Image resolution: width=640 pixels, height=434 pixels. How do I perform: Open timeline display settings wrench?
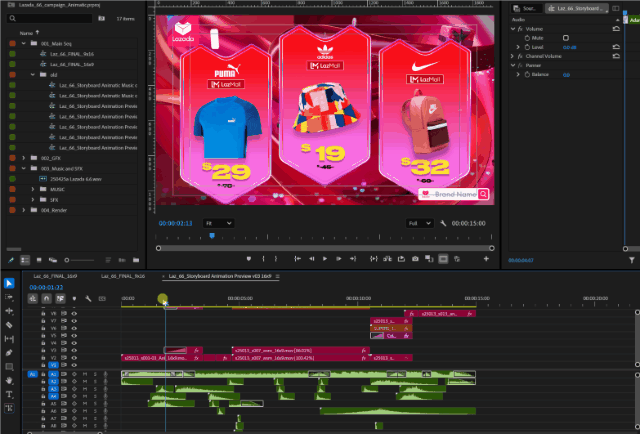click(x=88, y=299)
